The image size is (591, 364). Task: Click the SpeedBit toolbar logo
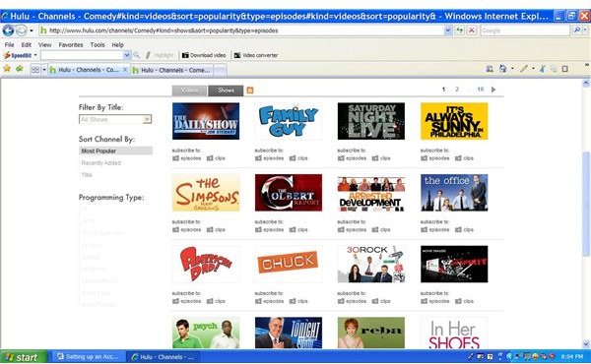tap(18, 55)
